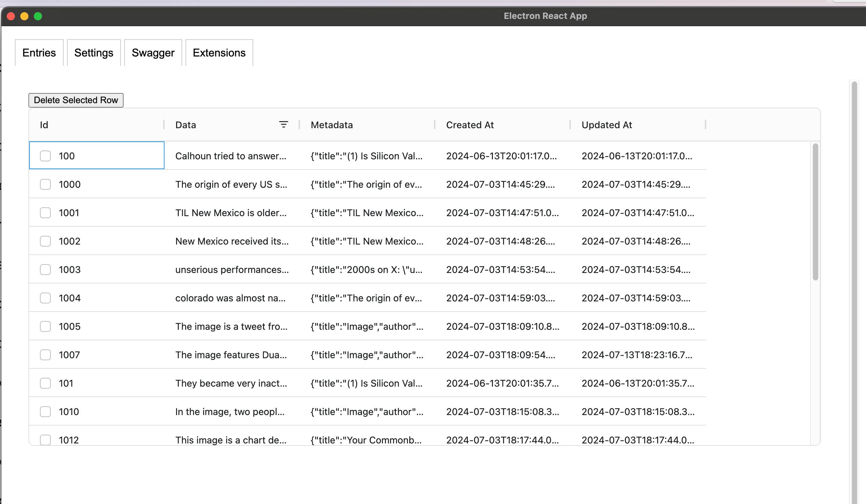Select the Entries tab
This screenshot has height=504, width=866.
[39, 53]
